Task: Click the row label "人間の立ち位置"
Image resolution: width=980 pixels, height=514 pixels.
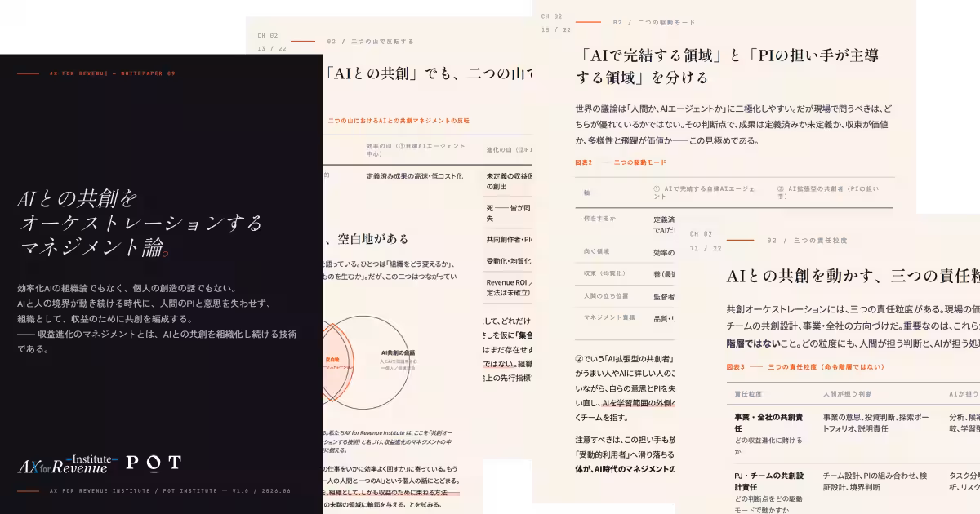Action: [x=605, y=295]
